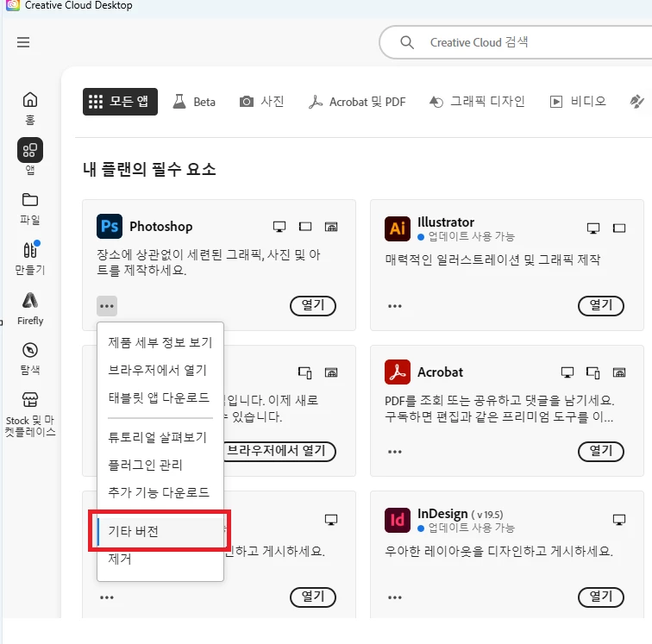Click Photoshop's tablet platform icon
652x644 pixels.
tap(305, 227)
